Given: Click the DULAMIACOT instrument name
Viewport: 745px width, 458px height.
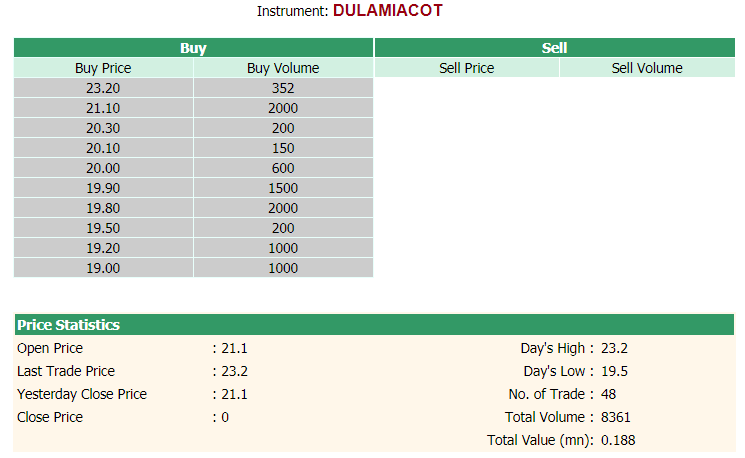Looking at the screenshot, I should point(388,10).
